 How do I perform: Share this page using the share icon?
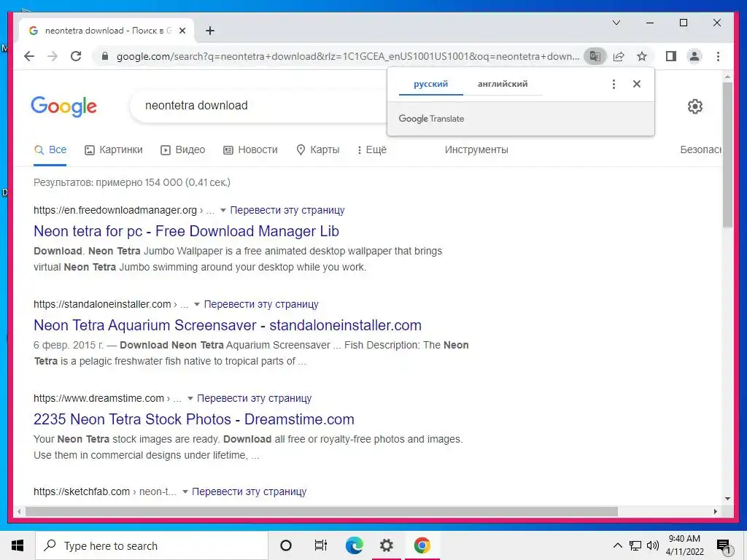619,56
